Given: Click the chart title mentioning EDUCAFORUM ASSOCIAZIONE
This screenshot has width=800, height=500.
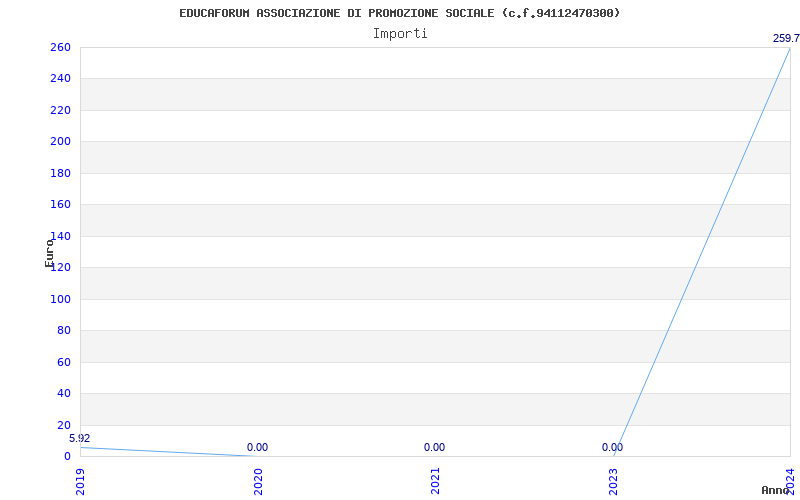Looking at the screenshot, I should (399, 13).
